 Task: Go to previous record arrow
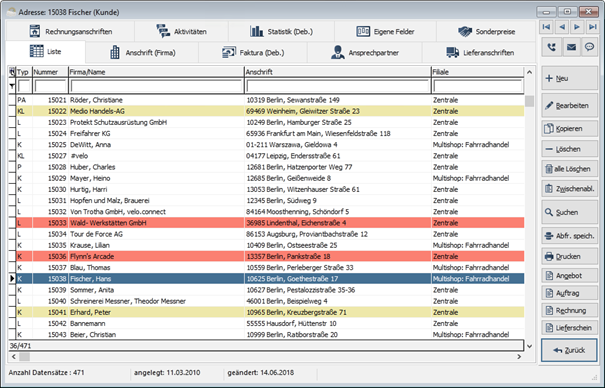point(562,27)
